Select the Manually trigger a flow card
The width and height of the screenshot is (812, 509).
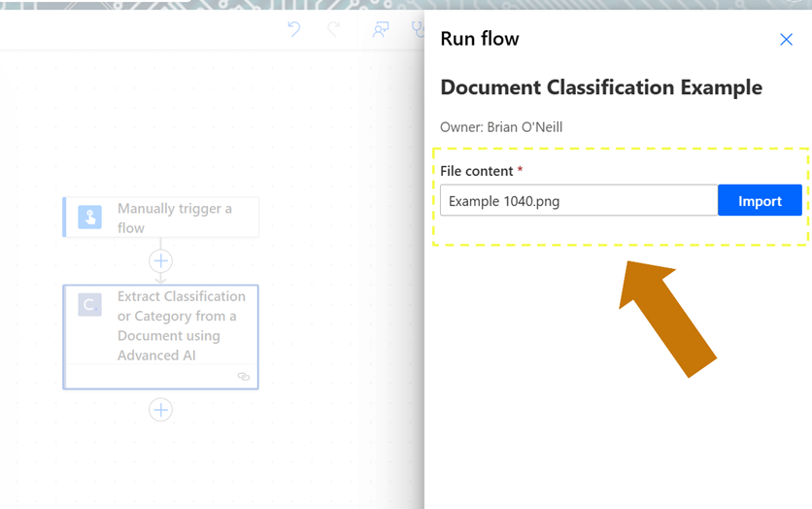[x=160, y=218]
